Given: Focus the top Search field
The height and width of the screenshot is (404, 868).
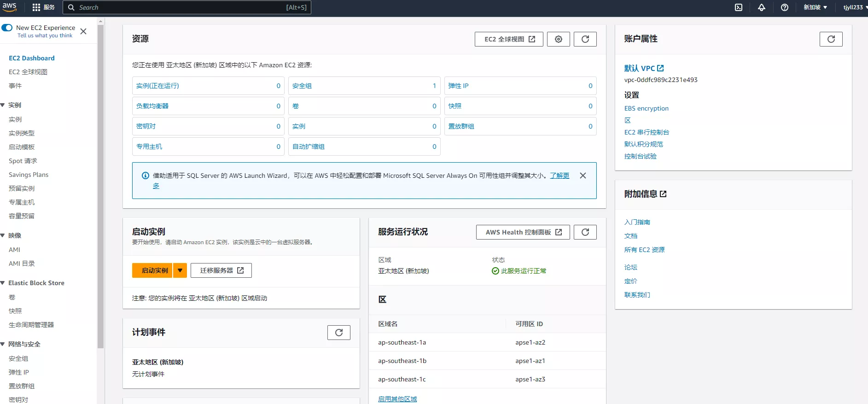Looking at the screenshot, I should coord(187,7).
